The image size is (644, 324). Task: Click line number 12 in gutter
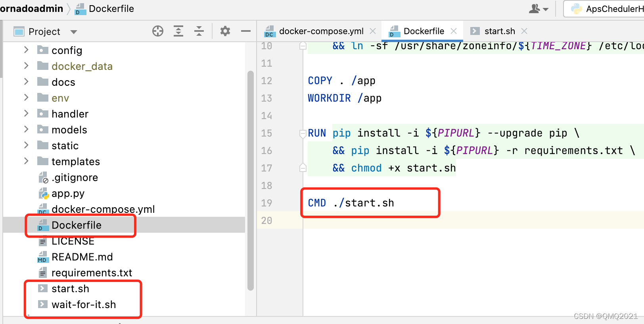coord(266,81)
